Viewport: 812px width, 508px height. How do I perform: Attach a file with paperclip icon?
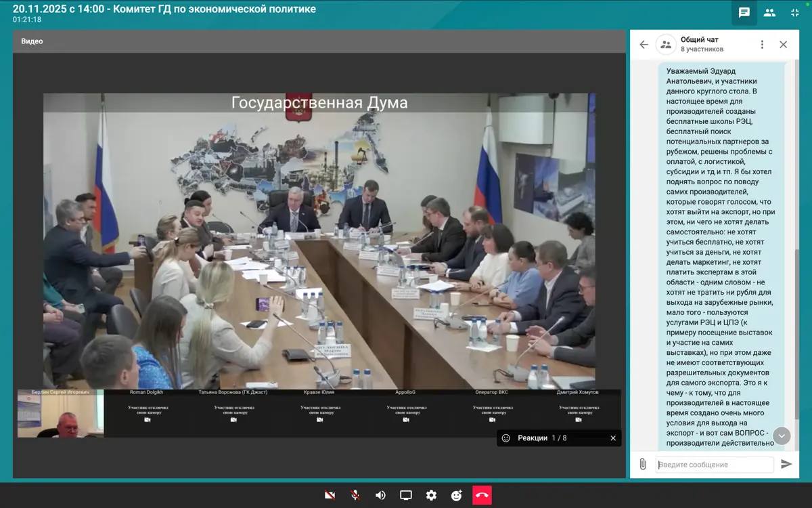click(x=643, y=464)
